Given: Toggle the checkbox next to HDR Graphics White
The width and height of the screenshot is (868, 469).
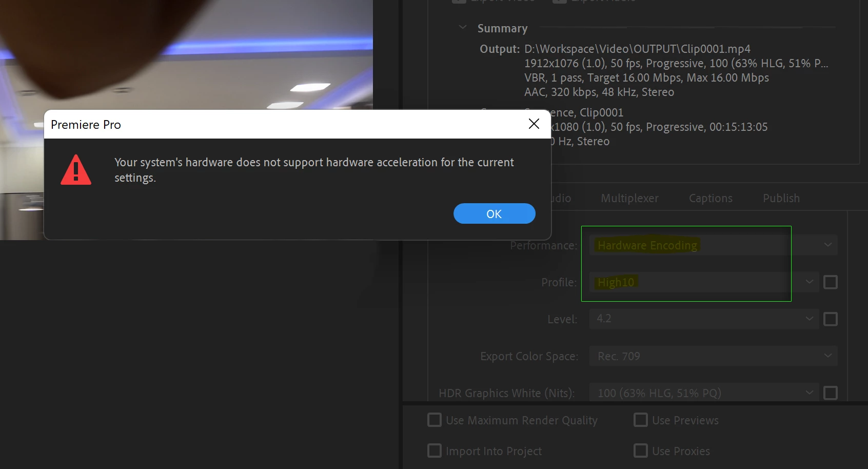Looking at the screenshot, I should tap(830, 393).
